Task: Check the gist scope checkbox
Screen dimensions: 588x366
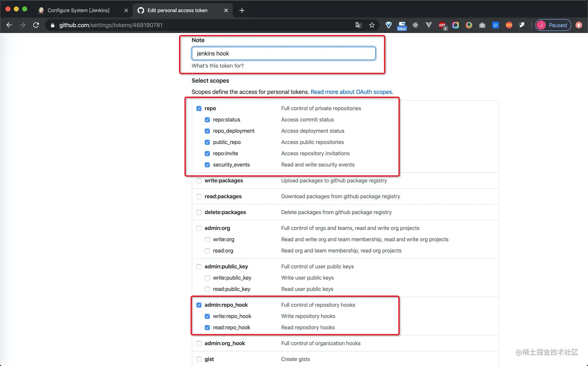Action: click(x=199, y=359)
